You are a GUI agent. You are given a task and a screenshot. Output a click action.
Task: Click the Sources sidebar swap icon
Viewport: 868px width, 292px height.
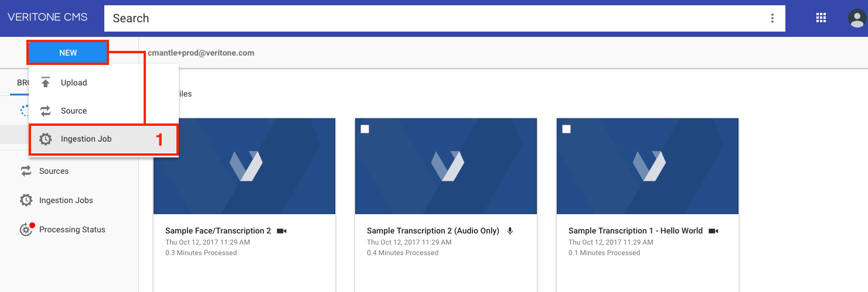(x=26, y=171)
